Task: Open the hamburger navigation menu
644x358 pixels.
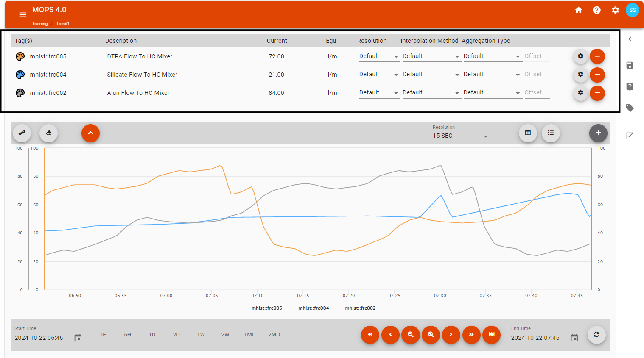Action: pos(23,15)
